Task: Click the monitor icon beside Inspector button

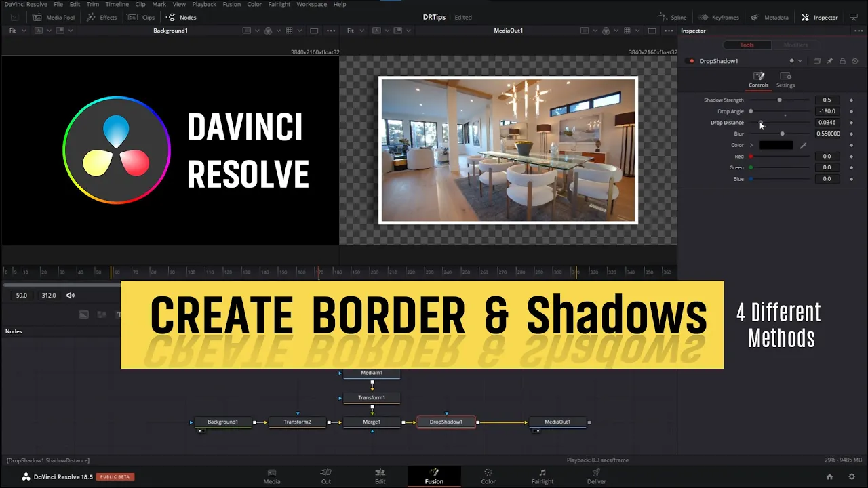Action: 854,17
